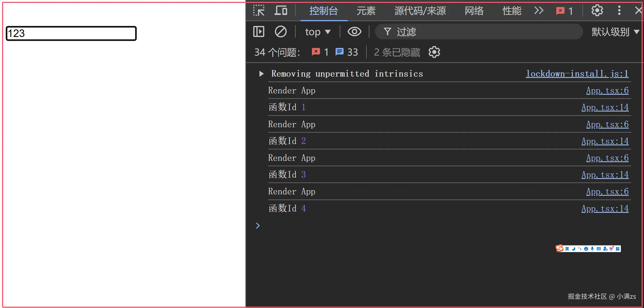The width and height of the screenshot is (644, 308).
Task: Show more tabs with double chevron
Action: [539, 11]
